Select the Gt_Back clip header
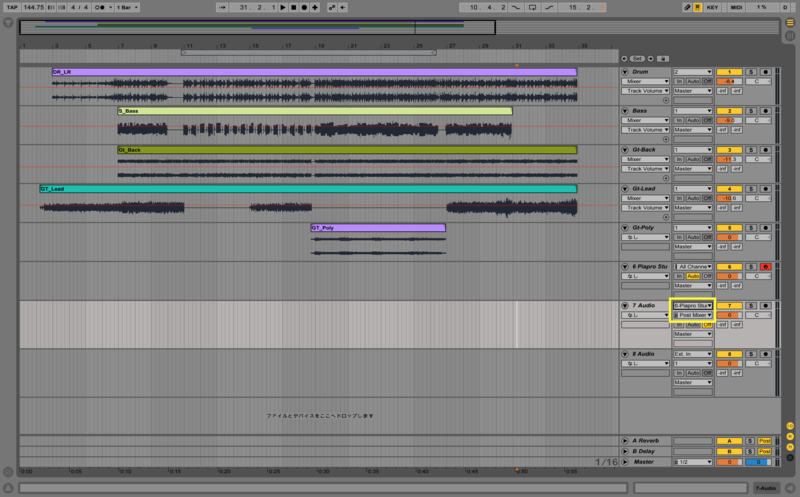 click(347, 150)
